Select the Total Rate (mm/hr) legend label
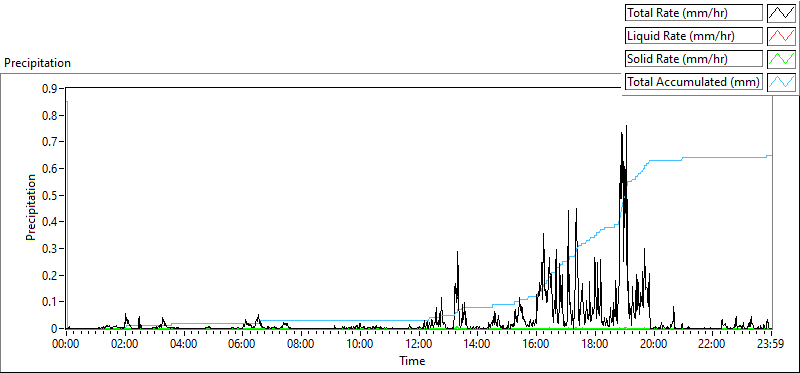This screenshot has height=373, width=800. pyautogui.click(x=694, y=13)
